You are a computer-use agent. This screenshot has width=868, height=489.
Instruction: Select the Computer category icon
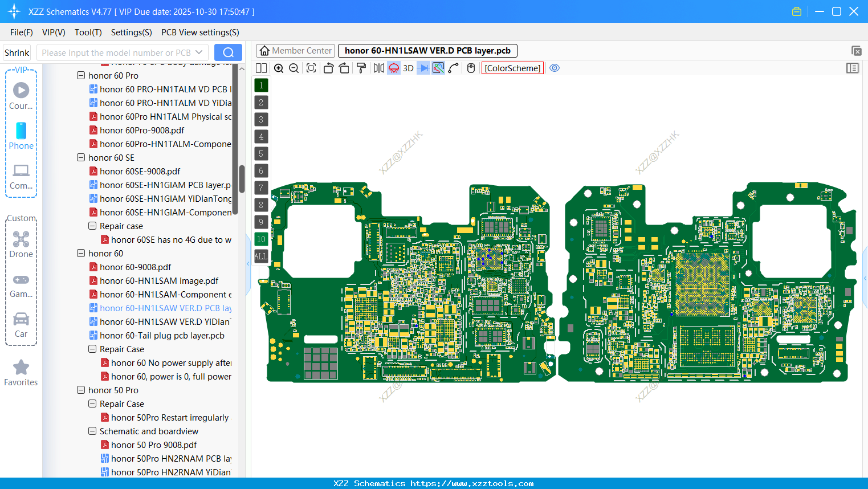point(21,176)
